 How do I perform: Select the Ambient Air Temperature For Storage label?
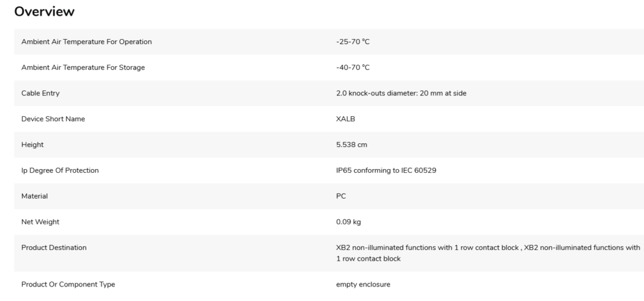click(82, 68)
